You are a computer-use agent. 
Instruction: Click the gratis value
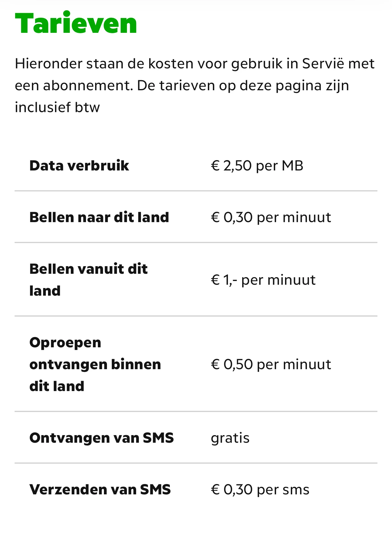(x=230, y=438)
